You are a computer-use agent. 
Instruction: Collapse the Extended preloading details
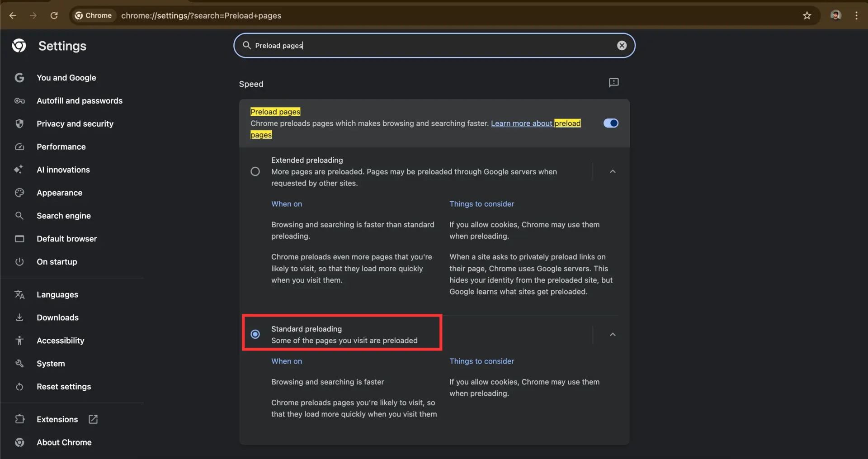click(613, 171)
